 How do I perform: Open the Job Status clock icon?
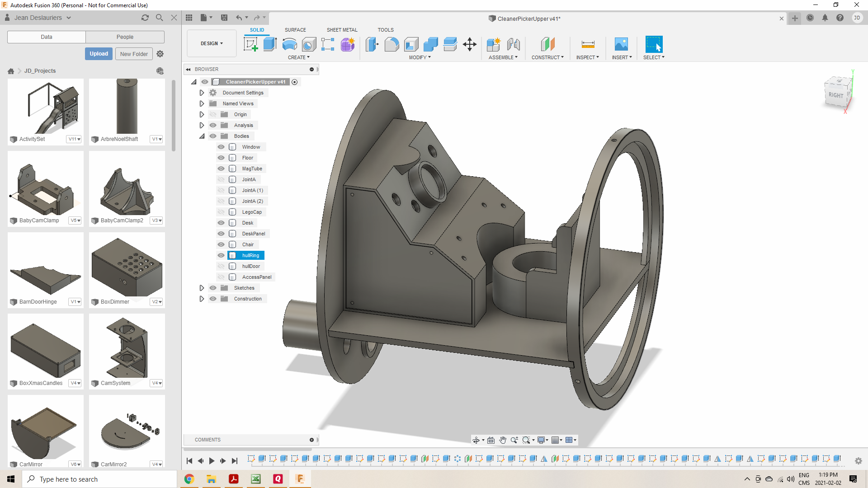[x=810, y=18]
